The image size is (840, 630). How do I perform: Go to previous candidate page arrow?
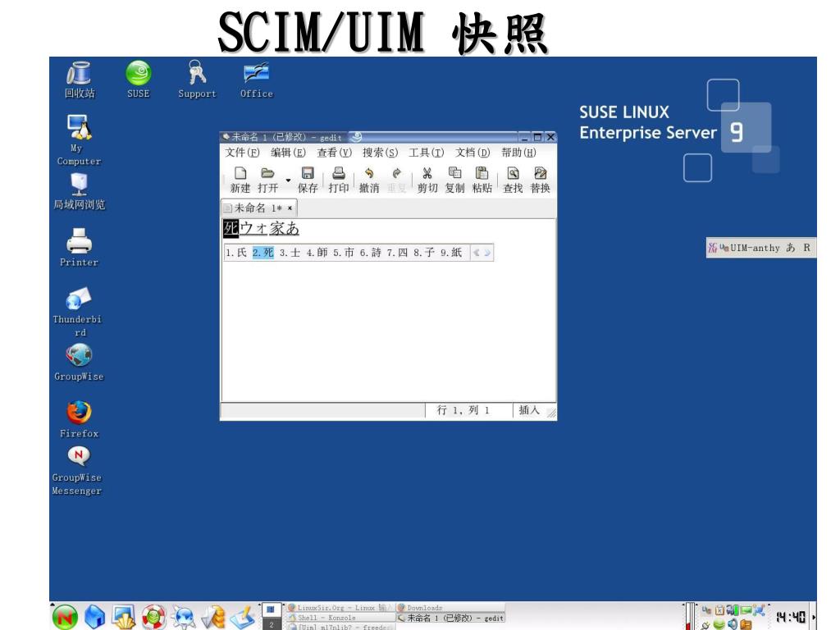coord(477,253)
